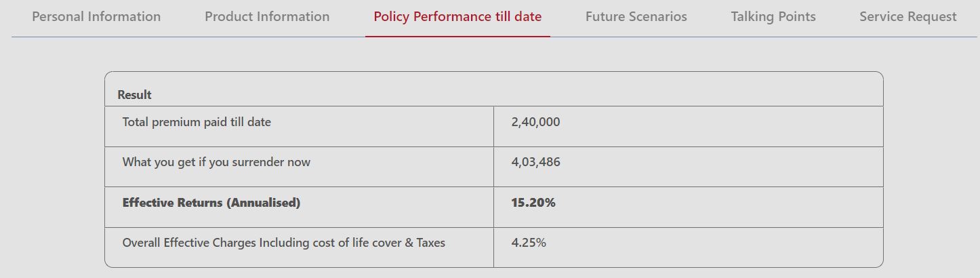
Task: Click the 2,40,000 premium value
Action: [x=535, y=122]
